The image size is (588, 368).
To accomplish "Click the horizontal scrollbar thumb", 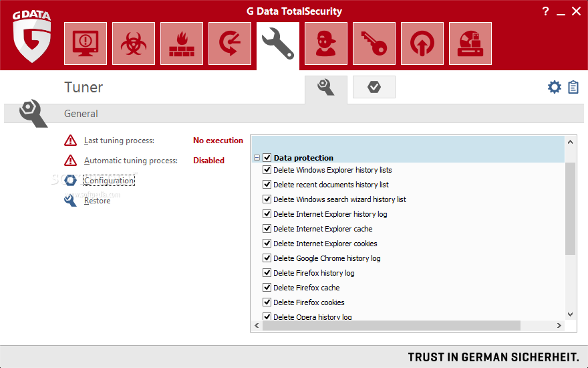I will (392, 326).
